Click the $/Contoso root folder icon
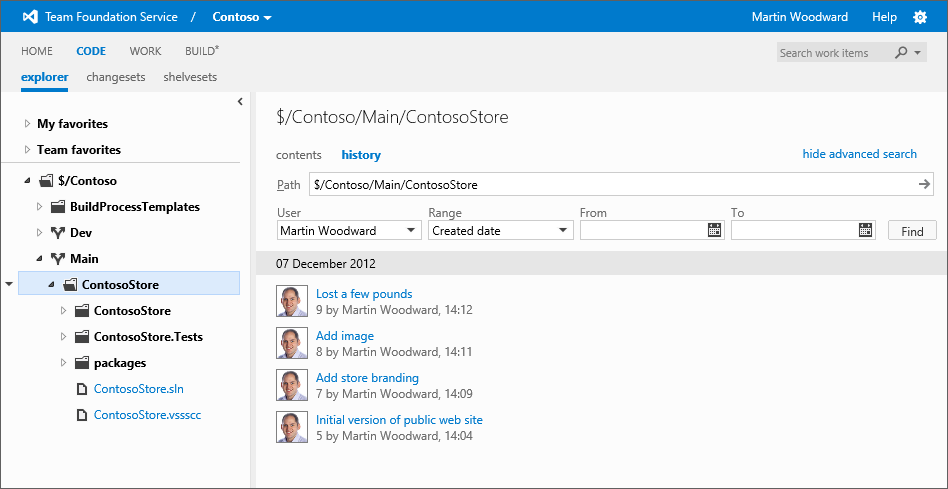 (x=47, y=181)
